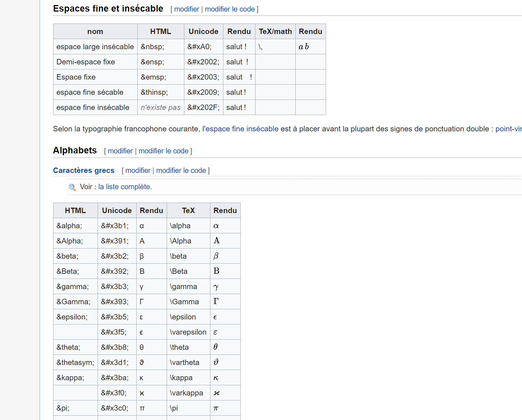Click the magnifying glass search icon
Viewport: 522px width, 420px height.
click(72, 187)
